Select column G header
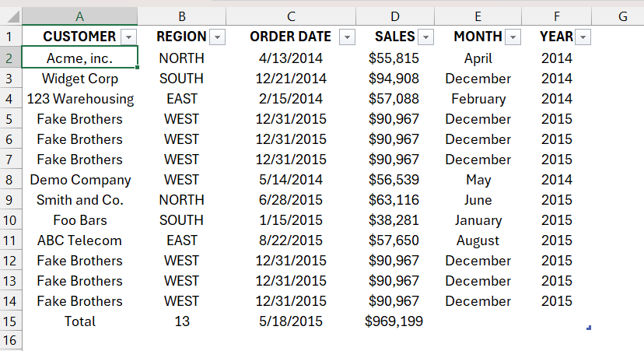The image size is (644, 351). click(x=623, y=16)
